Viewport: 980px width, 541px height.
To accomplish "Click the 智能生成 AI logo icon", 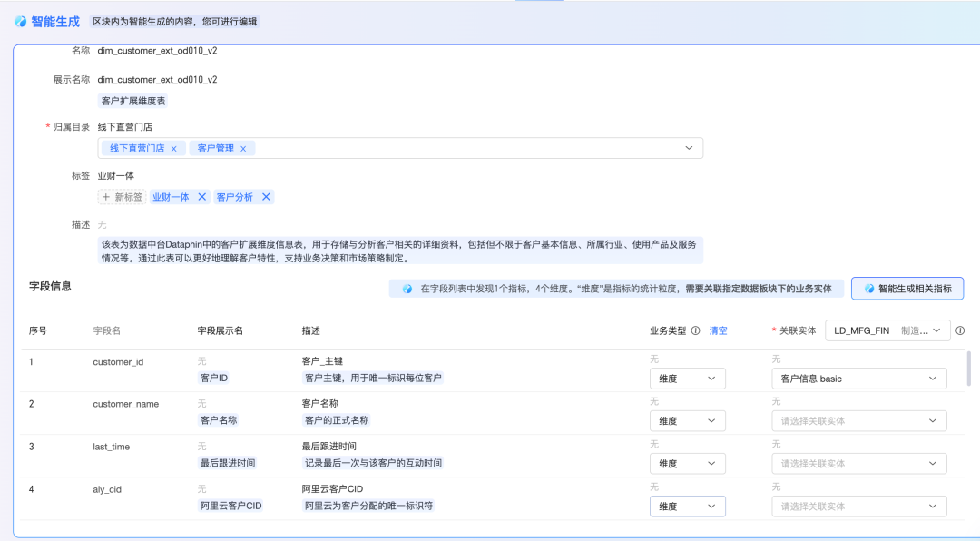I will [20, 20].
